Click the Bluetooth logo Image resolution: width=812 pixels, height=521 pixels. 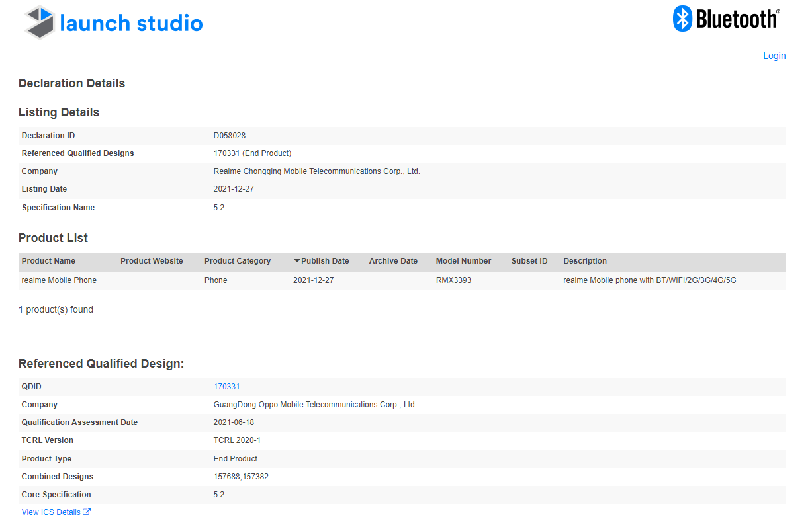727,19
